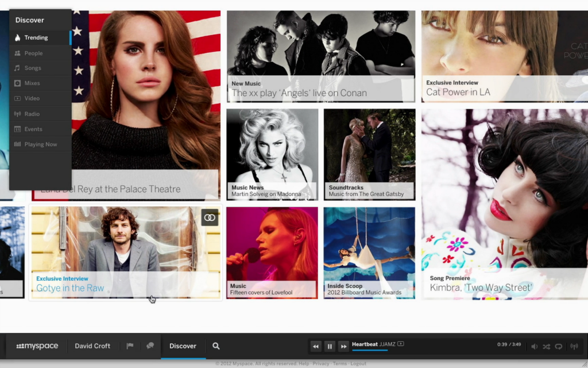Click the Myspace logo in the bottom bar
Image resolution: width=588 pixels, height=368 pixels.
(37, 346)
